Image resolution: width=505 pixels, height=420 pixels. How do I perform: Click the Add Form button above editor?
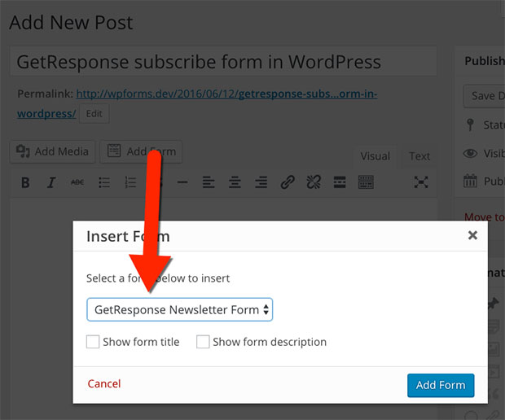click(x=141, y=151)
